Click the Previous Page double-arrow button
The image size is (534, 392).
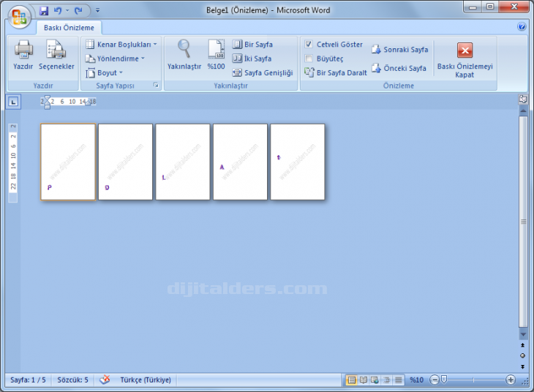(523, 345)
